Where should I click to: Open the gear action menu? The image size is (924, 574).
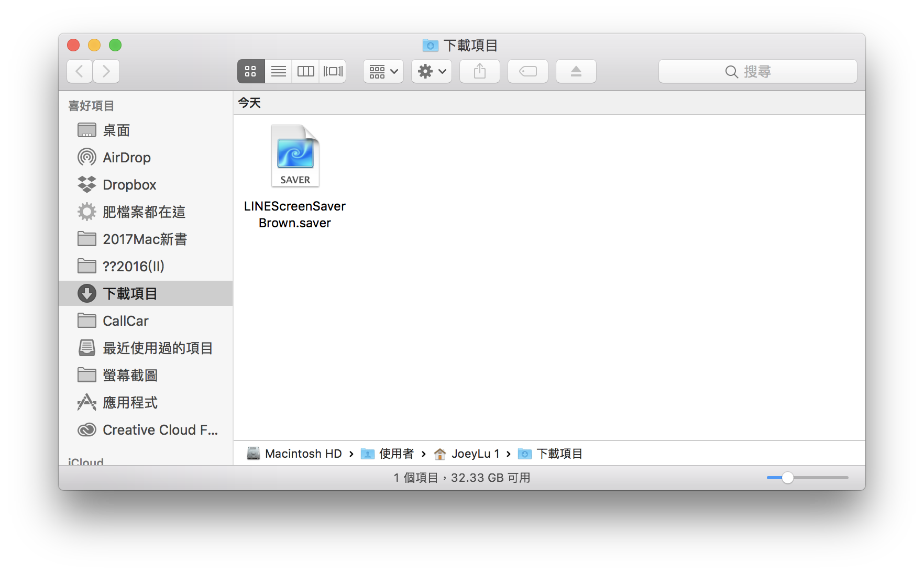[432, 71]
